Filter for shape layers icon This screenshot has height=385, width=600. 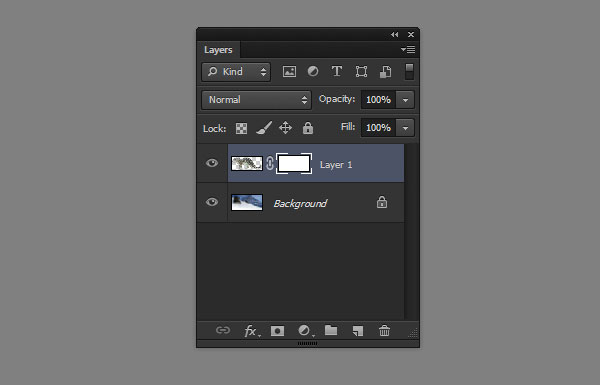[x=361, y=72]
